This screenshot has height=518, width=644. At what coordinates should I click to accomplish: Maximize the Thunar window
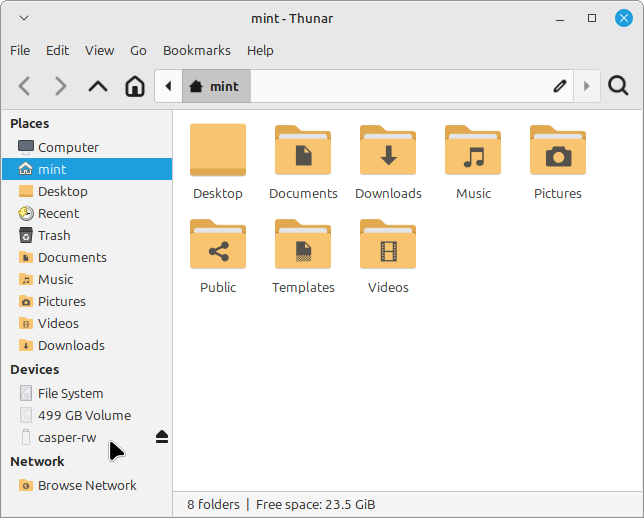coord(592,18)
